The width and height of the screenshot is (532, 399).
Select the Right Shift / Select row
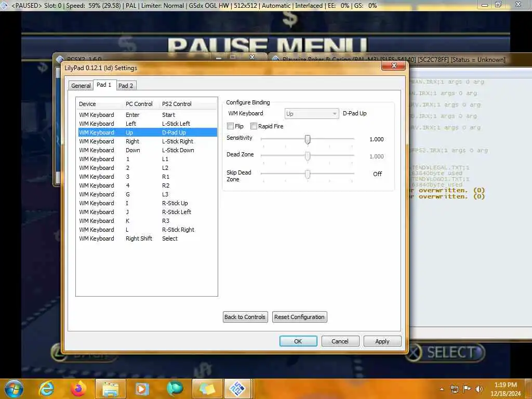tap(147, 238)
